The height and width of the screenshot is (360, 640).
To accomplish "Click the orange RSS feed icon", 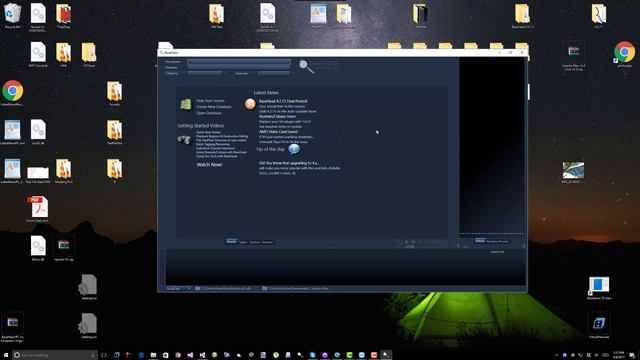I will (x=250, y=104).
